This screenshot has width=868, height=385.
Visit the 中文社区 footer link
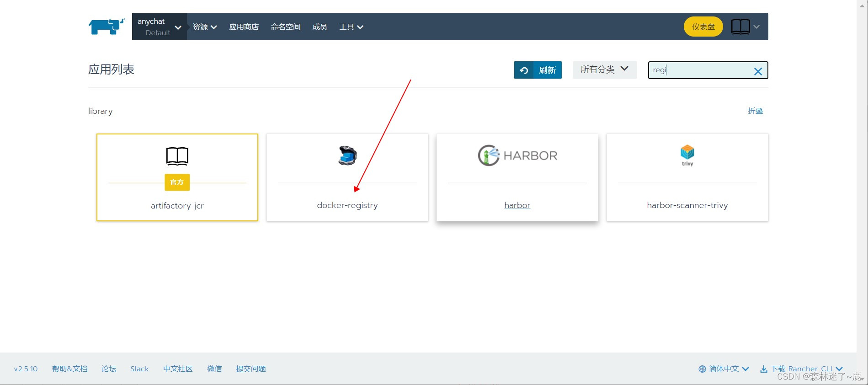point(178,369)
